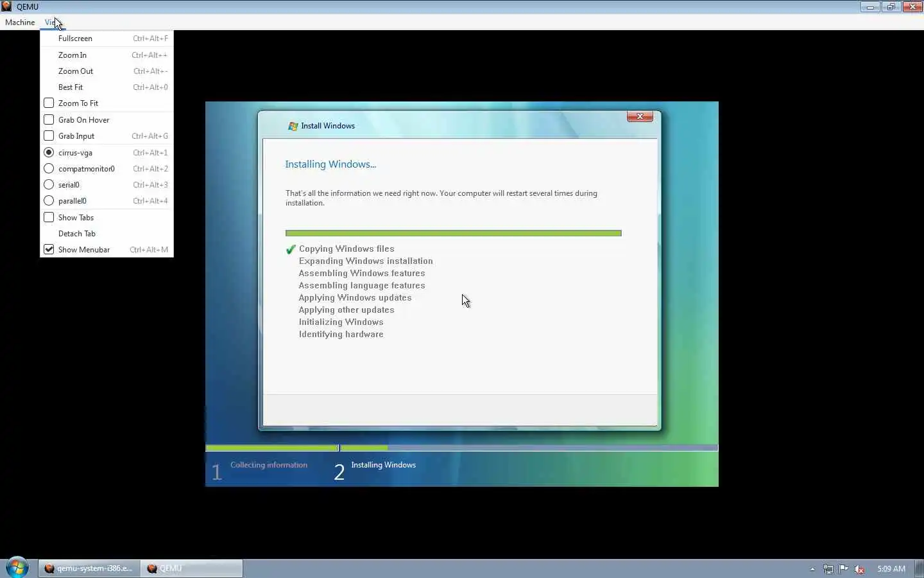Image resolution: width=924 pixels, height=578 pixels.
Task: Enable the Zoom To Fit checkbox
Action: pos(49,103)
